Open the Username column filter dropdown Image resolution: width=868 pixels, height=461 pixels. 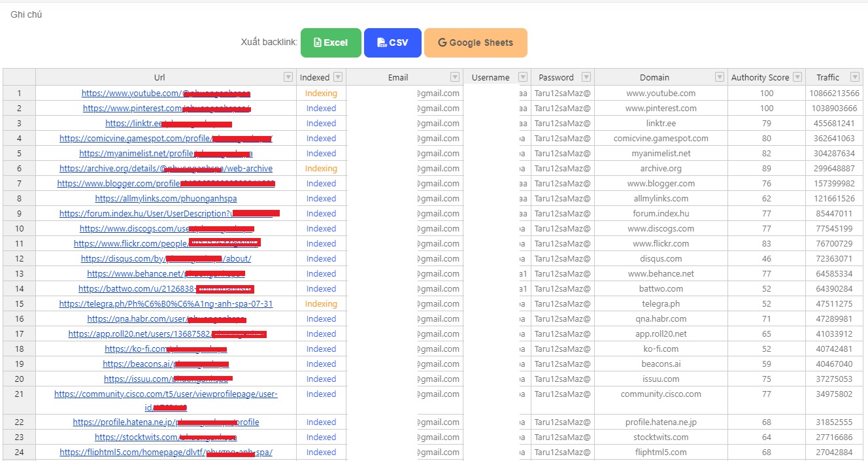[x=523, y=77]
